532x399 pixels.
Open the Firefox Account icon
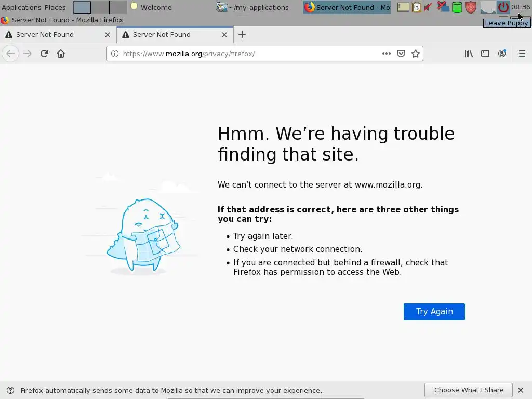click(x=502, y=54)
